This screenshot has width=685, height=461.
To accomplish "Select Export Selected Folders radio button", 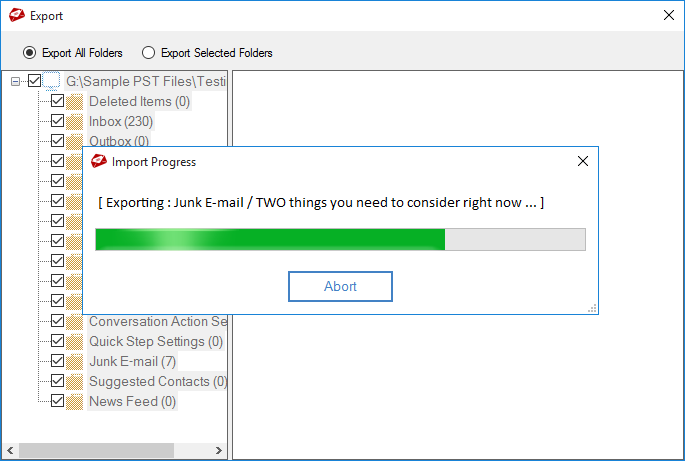I will coord(149,53).
